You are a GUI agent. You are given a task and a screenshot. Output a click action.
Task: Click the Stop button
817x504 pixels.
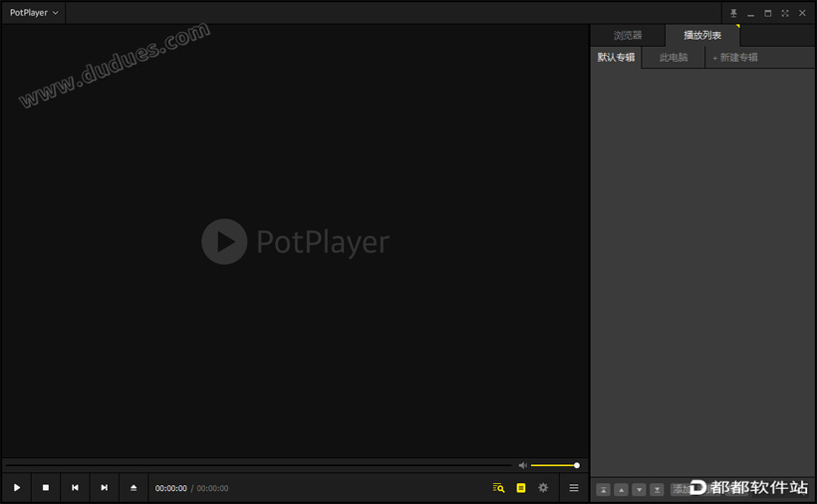(46, 488)
